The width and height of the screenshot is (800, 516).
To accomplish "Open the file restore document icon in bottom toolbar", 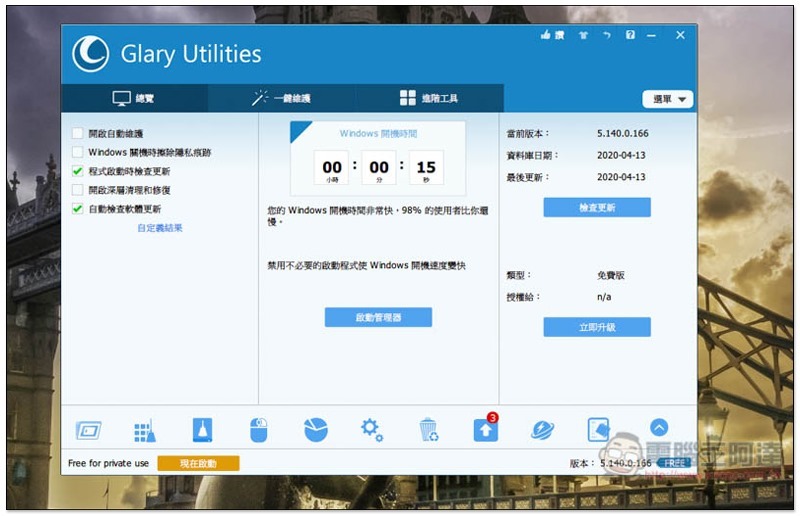I will pyautogui.click(x=598, y=430).
